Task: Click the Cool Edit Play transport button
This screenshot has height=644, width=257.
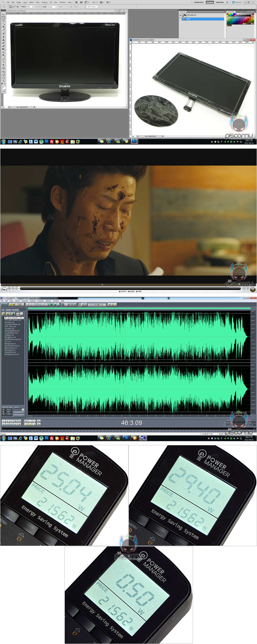Action: click(7, 421)
